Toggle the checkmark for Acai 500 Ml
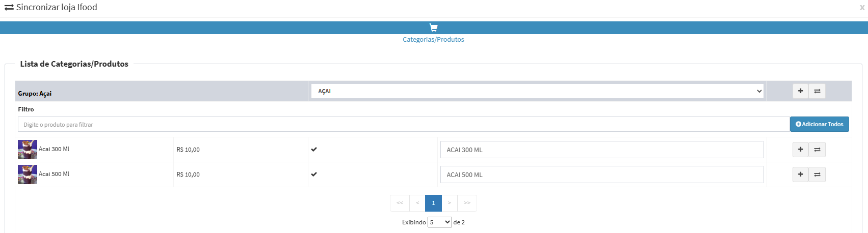Screen dimensions: 868x233 coord(314,174)
